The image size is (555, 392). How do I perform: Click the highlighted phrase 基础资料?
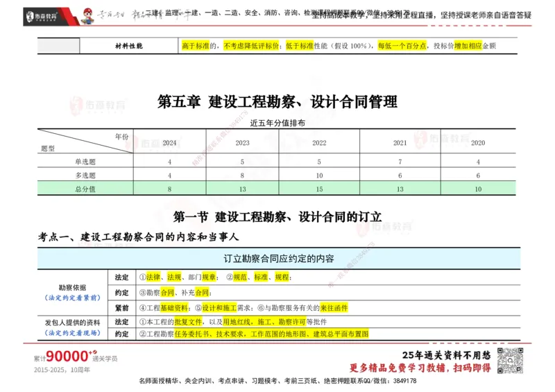click(x=174, y=308)
